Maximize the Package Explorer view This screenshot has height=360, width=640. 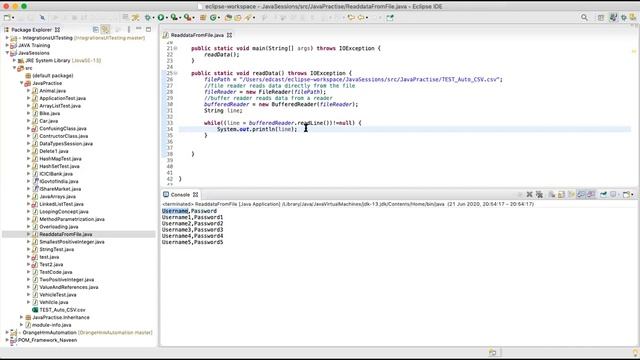[x=148, y=29]
